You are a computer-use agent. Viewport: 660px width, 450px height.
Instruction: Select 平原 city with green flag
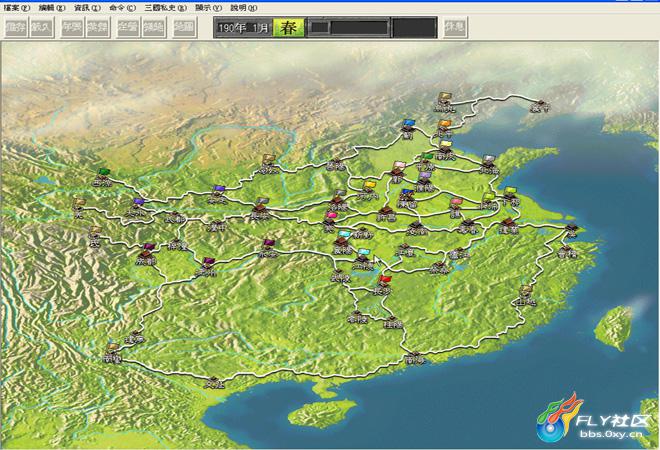pos(426,162)
